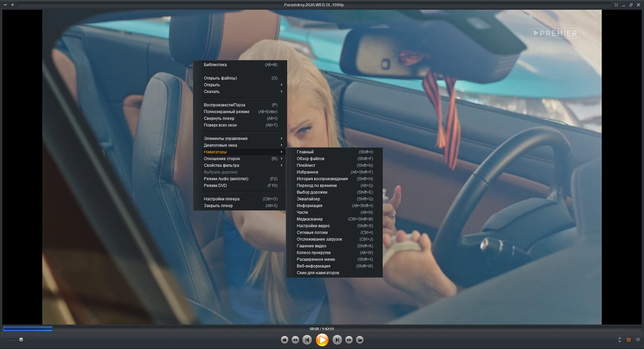Select Выбор дорожки in submenu
Viewport: 644px width, 349px height.
[334, 192]
